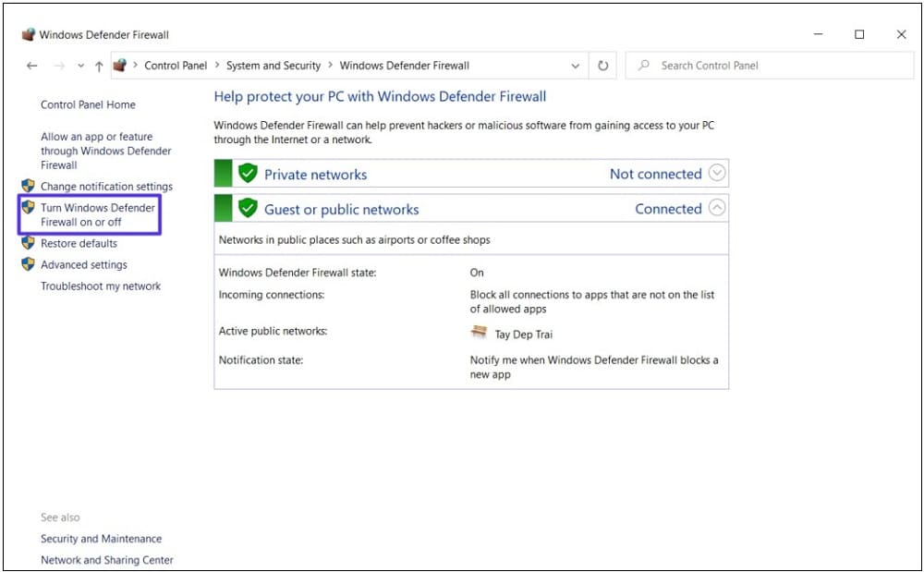Go up one level with the Up arrow

coord(99,66)
